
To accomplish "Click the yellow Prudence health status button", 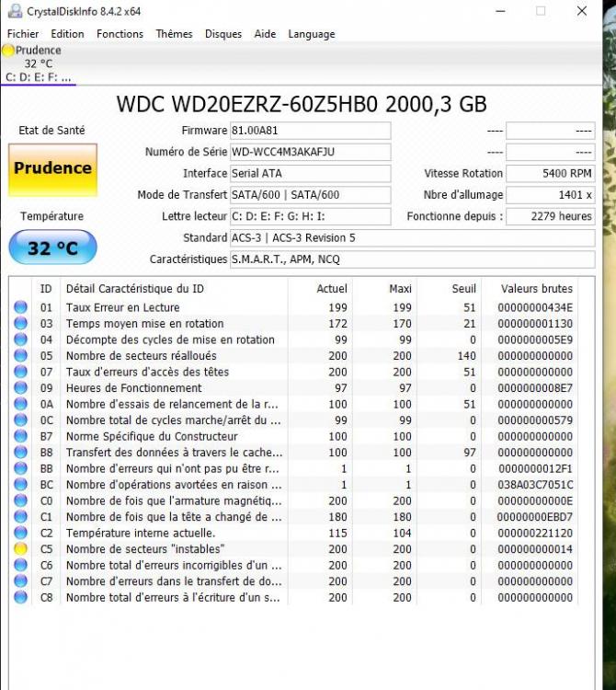I will 52,170.
